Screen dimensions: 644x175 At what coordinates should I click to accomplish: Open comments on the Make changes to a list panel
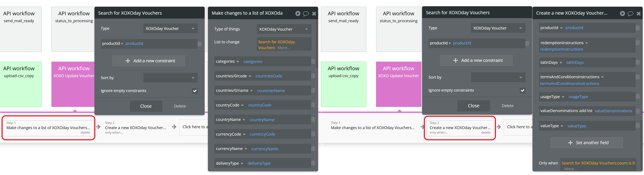pyautogui.click(x=306, y=13)
